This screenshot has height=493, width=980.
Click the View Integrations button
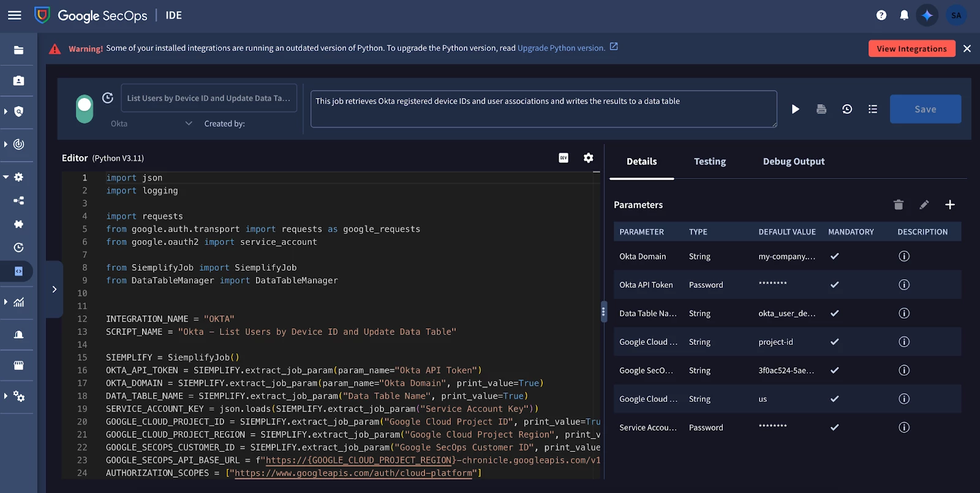[x=911, y=48]
